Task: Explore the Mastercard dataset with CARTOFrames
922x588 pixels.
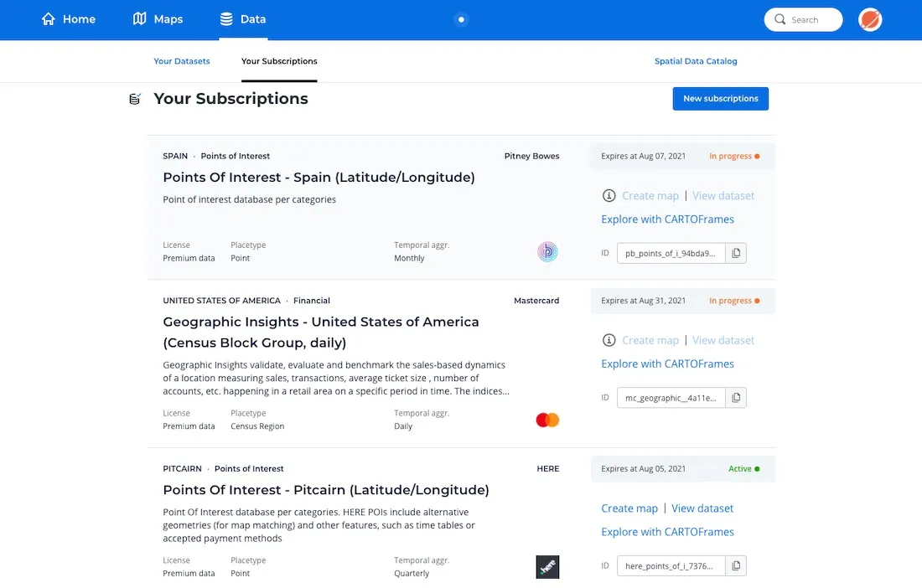Action: tap(667, 364)
